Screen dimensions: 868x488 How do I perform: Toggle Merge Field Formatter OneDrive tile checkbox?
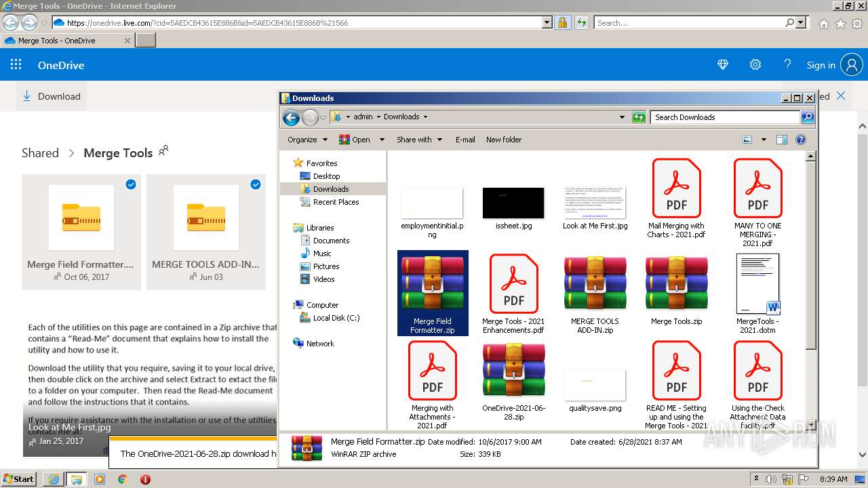pos(131,184)
